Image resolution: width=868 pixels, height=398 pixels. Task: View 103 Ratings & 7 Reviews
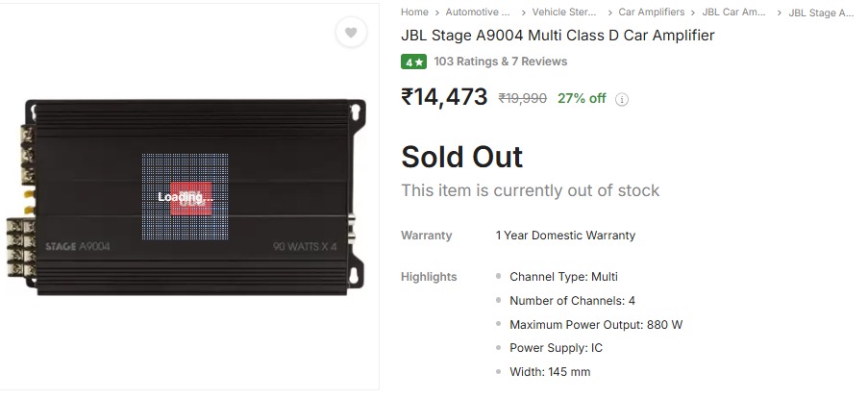(x=500, y=62)
